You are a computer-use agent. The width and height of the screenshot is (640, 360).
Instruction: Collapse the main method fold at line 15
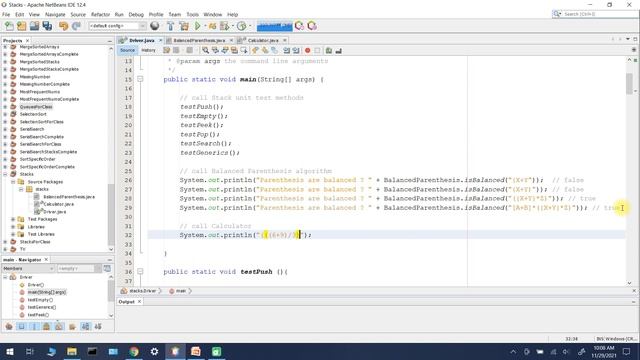(x=140, y=79)
